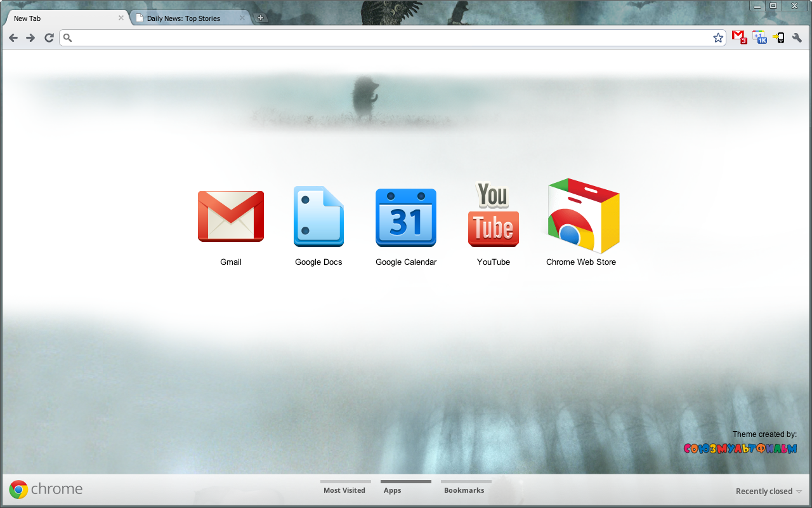
Task: Close the Daily News tab
Action: point(242,18)
